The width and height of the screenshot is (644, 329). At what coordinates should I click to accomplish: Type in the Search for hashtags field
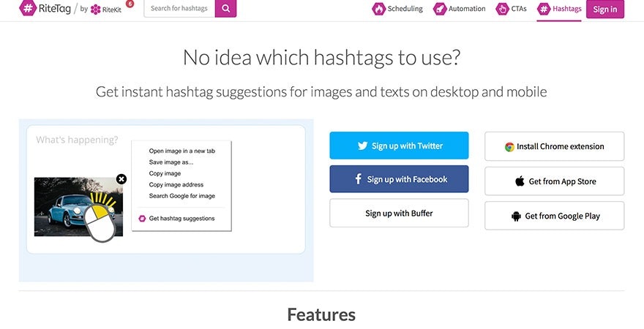click(179, 9)
